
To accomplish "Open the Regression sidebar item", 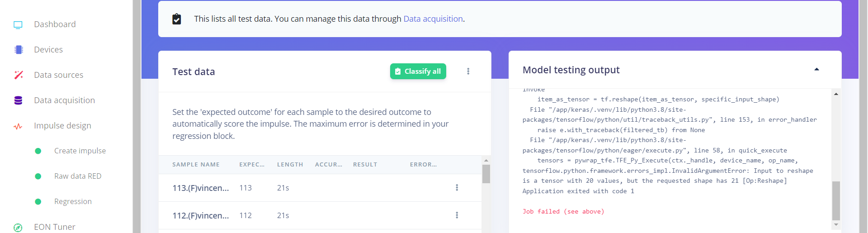I will coord(73,202).
